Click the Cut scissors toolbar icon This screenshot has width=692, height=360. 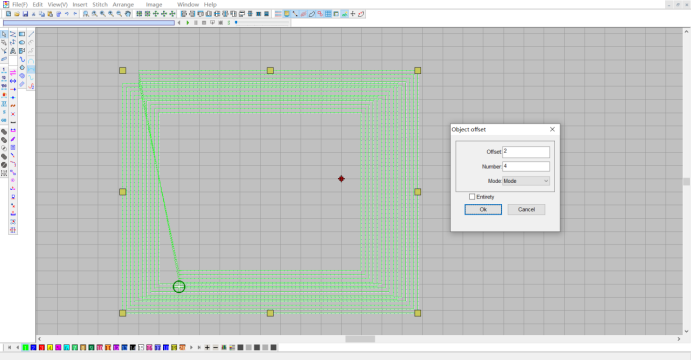[x=34, y=14]
